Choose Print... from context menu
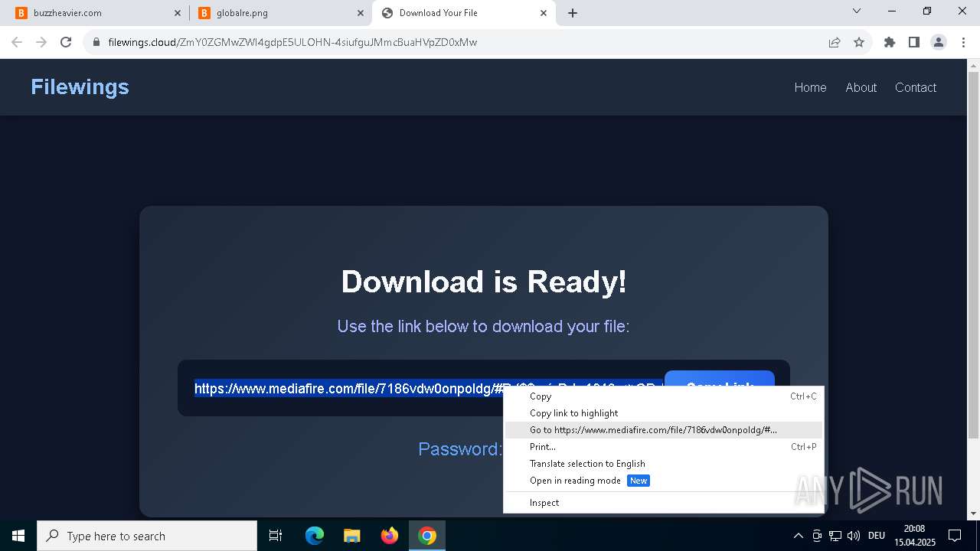This screenshot has height=551, width=980. [663, 447]
